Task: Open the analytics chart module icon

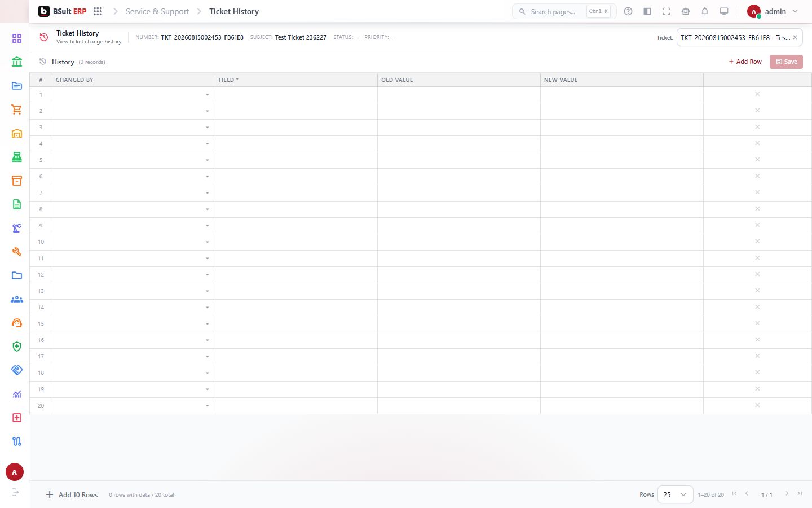Action: pos(17,394)
